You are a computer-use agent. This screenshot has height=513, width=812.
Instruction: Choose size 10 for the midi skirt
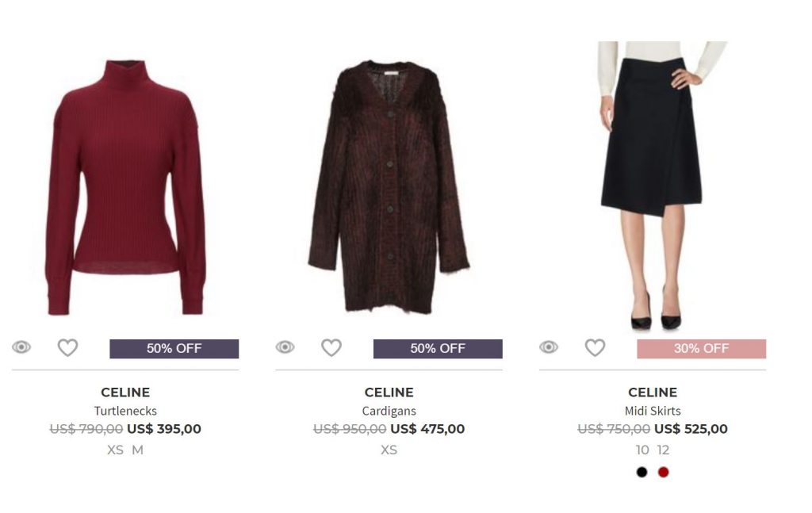click(x=642, y=450)
